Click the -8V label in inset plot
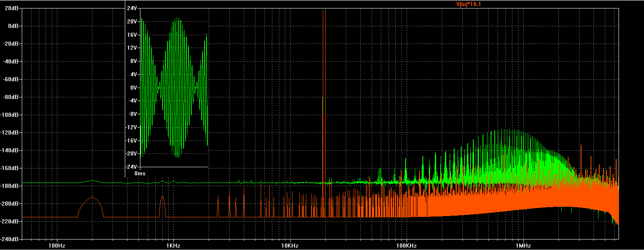This screenshot has height=250, width=644. click(133, 114)
